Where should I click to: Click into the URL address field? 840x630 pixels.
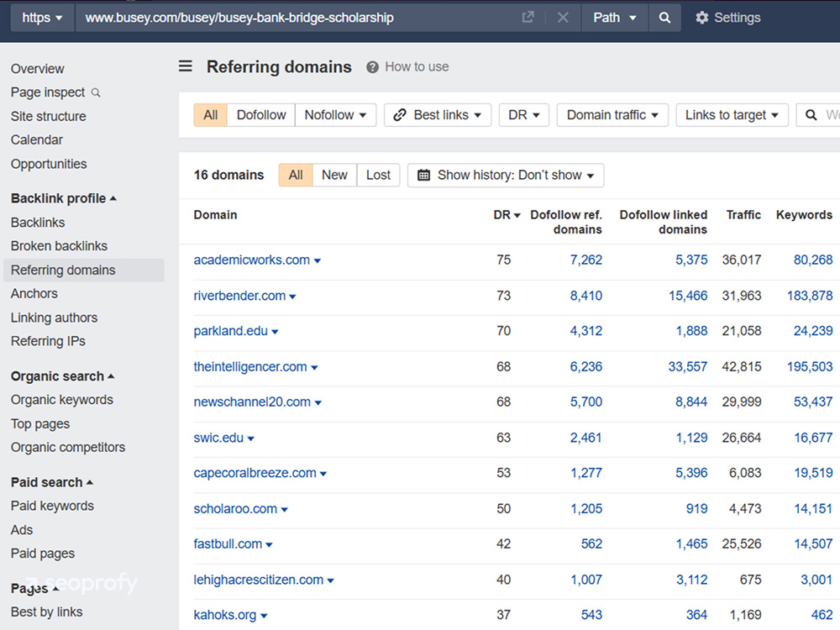pyautogui.click(x=294, y=18)
